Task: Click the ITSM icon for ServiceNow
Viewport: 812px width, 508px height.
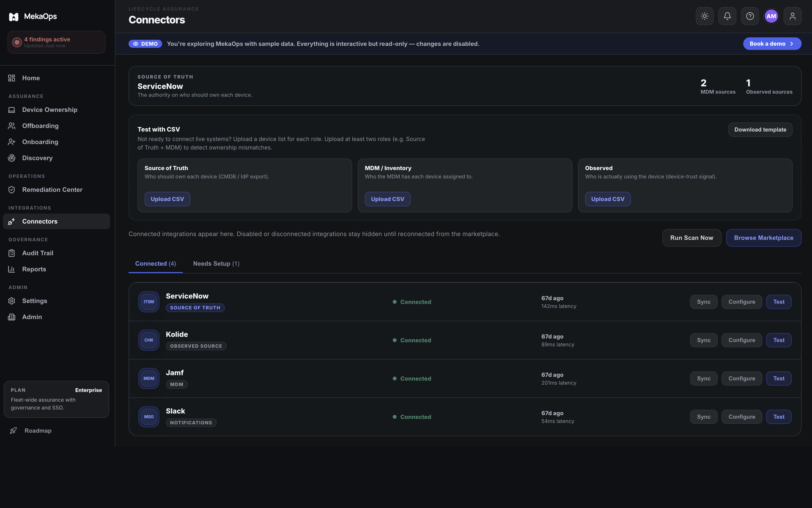Action: (x=149, y=302)
